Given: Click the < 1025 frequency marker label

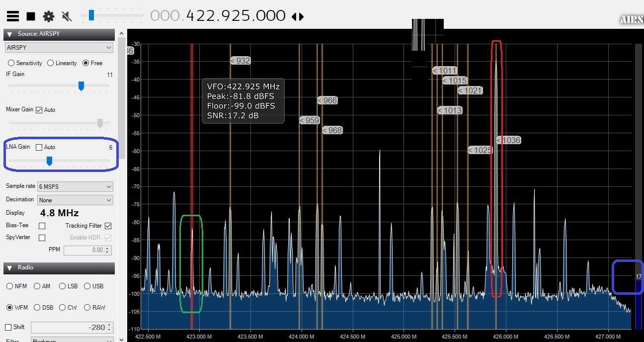Looking at the screenshot, I should [480, 150].
